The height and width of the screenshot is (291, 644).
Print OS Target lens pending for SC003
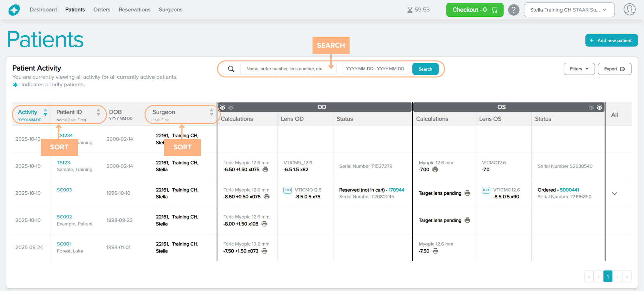point(467,193)
